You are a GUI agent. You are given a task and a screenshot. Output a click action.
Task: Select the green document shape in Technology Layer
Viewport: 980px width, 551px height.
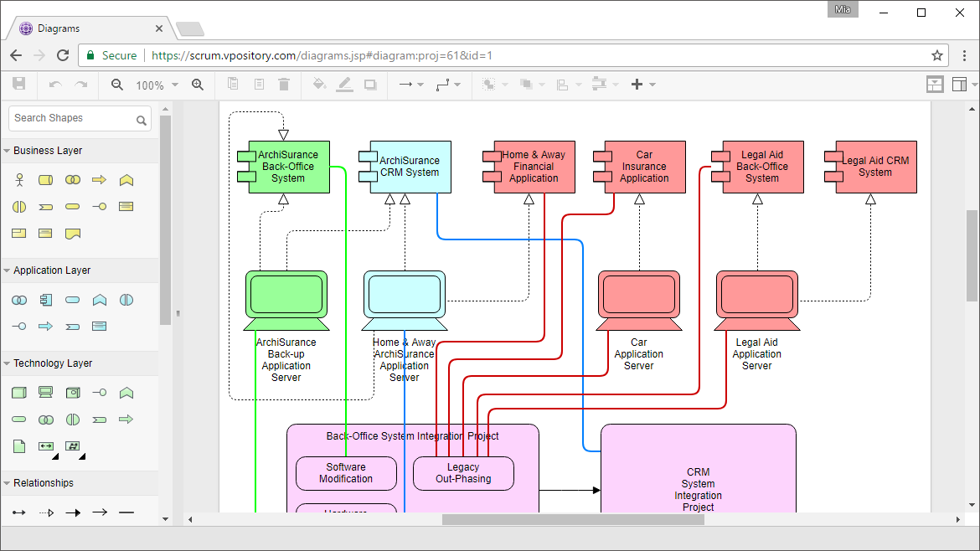tap(19, 445)
